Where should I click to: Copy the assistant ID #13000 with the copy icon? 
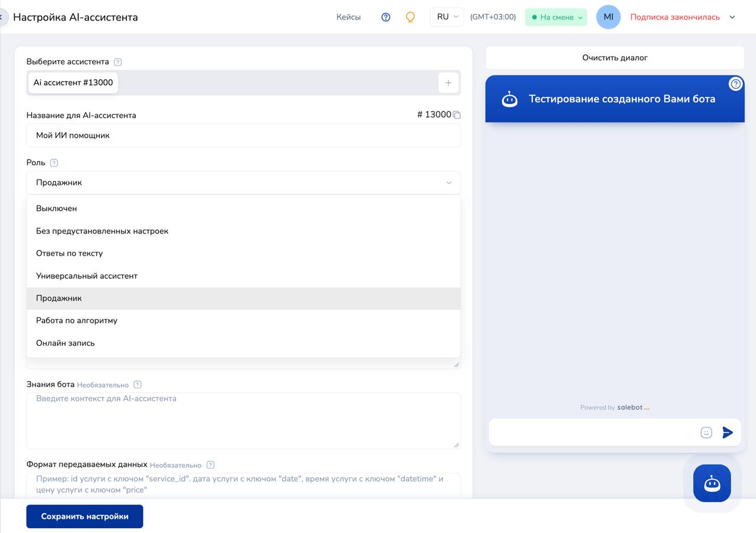pos(457,115)
